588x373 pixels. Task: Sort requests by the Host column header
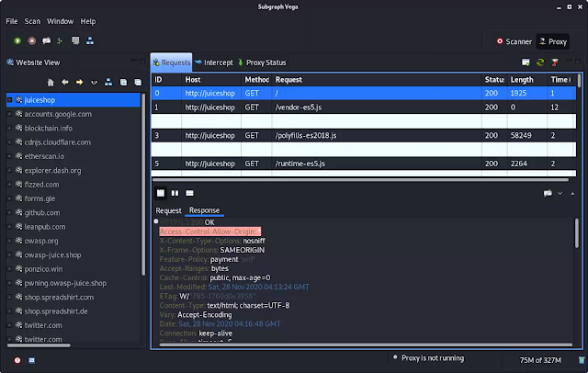pos(211,80)
